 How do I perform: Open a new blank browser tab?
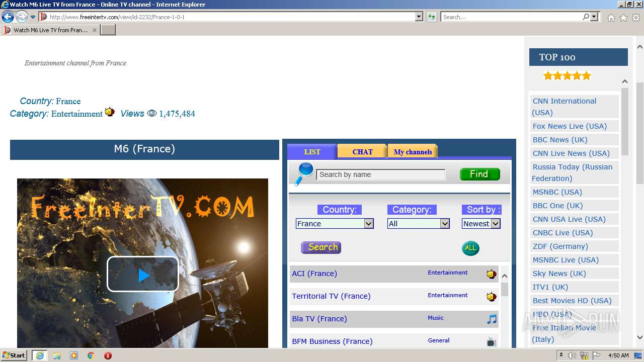coord(108,30)
